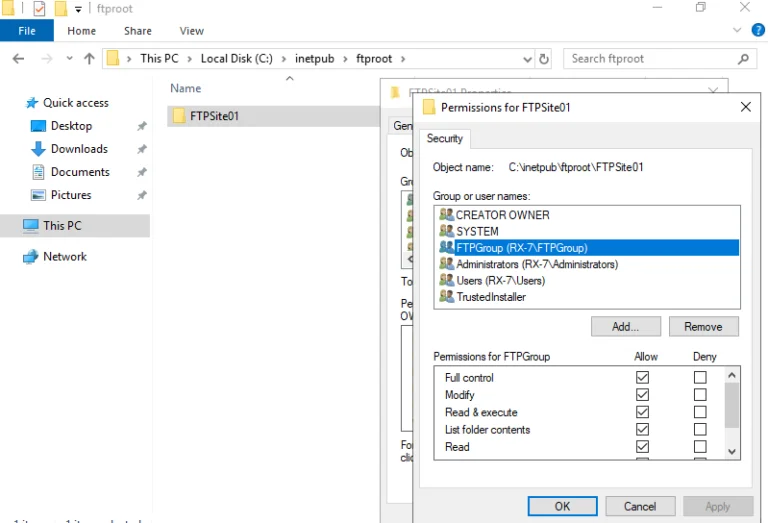Expand the ribbon with the chevron
768x523 pixels.
(737, 30)
